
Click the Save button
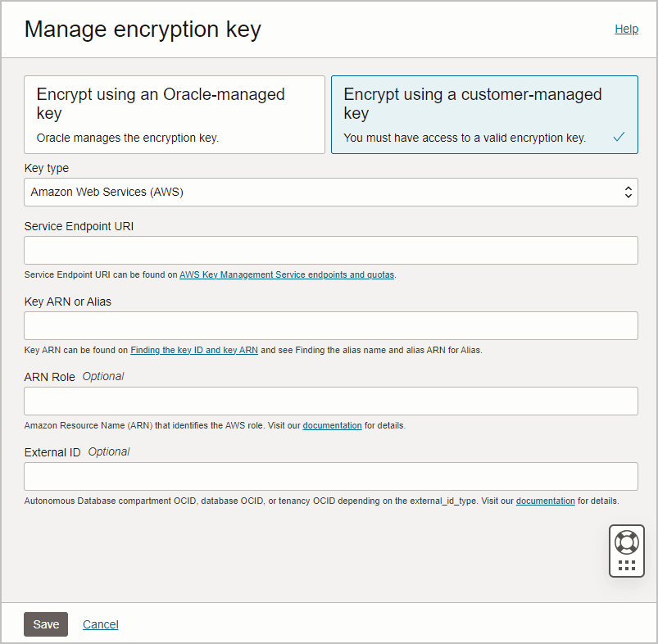point(45,624)
